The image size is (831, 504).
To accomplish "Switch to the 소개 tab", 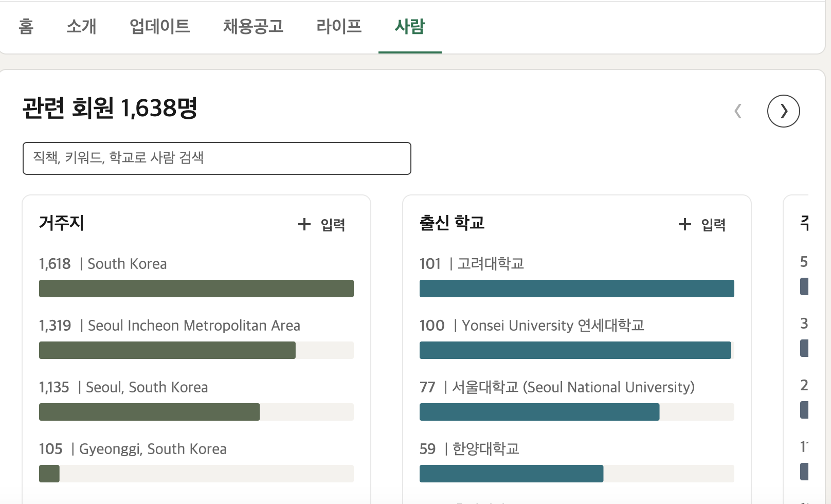I will (81, 26).
